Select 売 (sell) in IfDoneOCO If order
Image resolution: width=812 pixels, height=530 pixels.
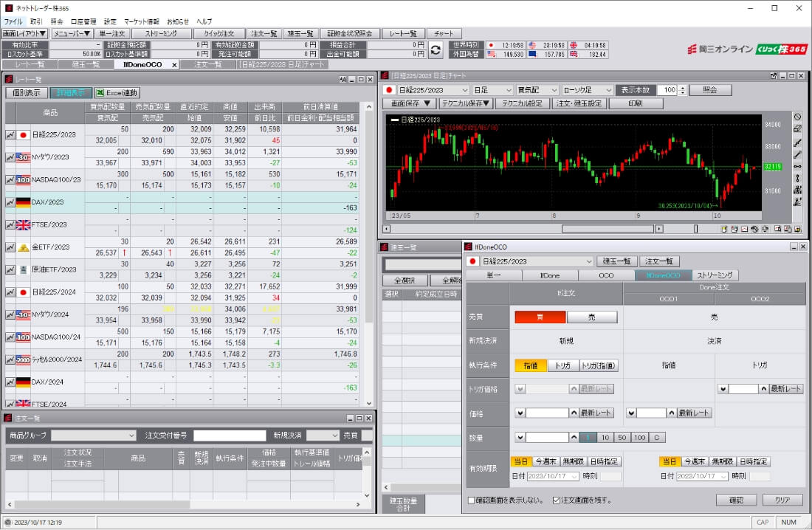click(x=592, y=317)
